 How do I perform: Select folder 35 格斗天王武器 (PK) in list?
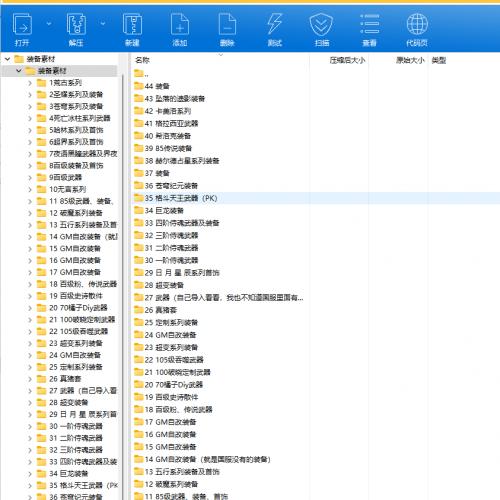pos(316,198)
